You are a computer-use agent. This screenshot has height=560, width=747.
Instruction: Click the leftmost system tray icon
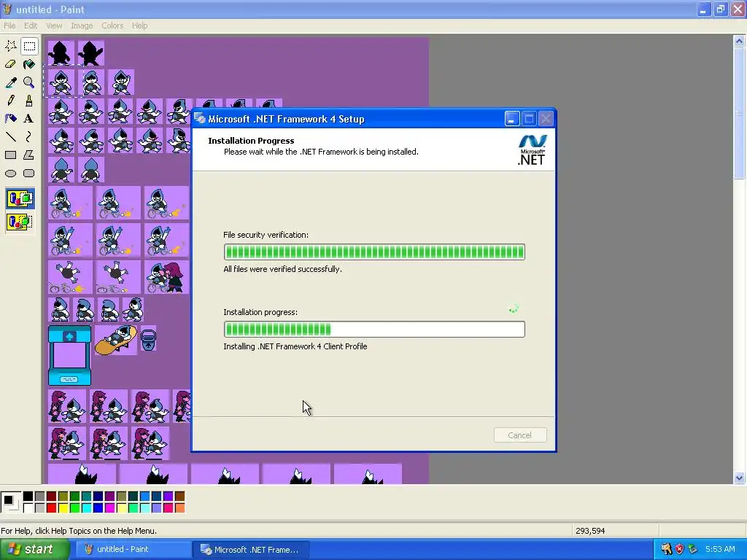tap(666, 549)
